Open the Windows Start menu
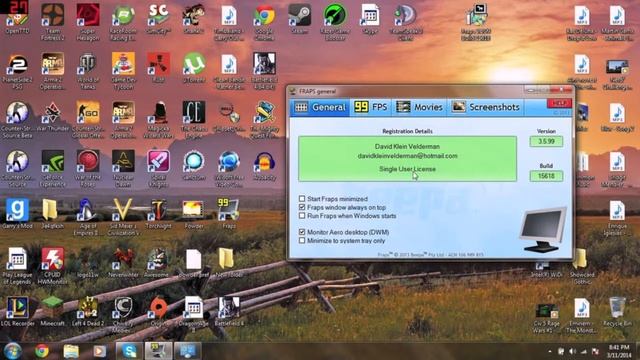The width and height of the screenshot is (640, 360). click(x=12, y=351)
